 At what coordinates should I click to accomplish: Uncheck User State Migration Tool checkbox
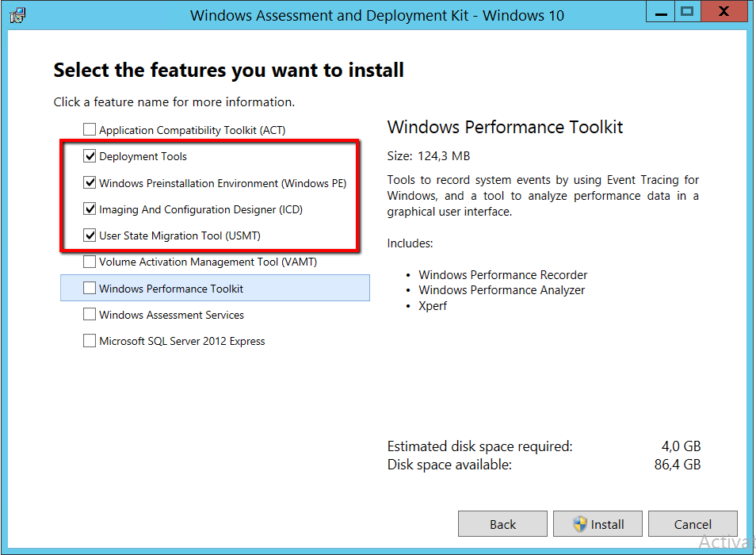point(90,235)
